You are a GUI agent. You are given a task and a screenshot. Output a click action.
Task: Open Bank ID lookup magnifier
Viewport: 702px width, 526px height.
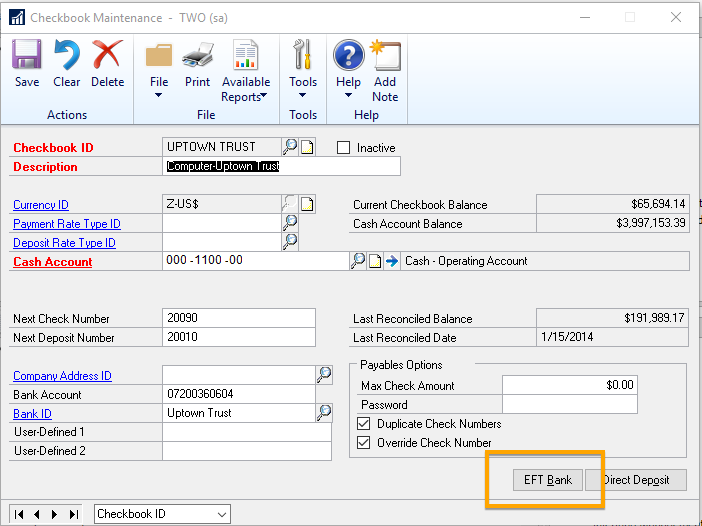324,413
